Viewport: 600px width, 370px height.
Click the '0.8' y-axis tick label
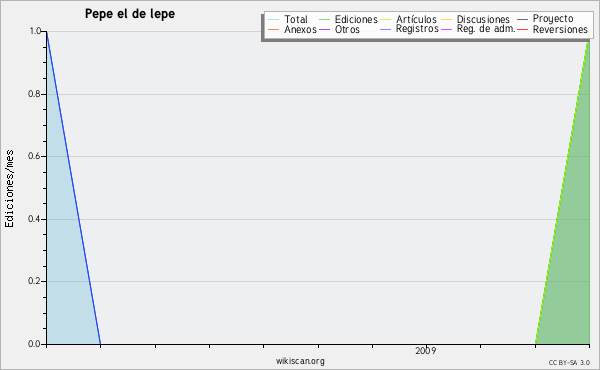pyautogui.click(x=34, y=94)
